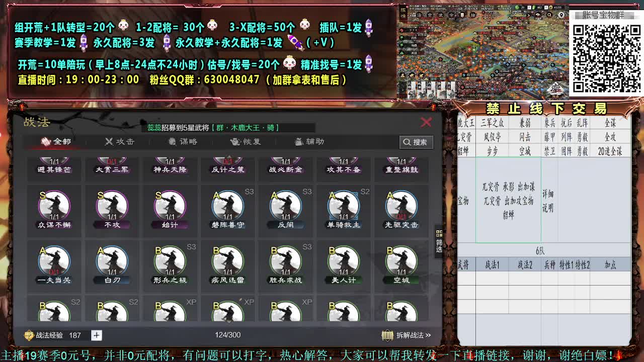Click the 战法2 column header
644x362 pixels.
[x=525, y=265]
